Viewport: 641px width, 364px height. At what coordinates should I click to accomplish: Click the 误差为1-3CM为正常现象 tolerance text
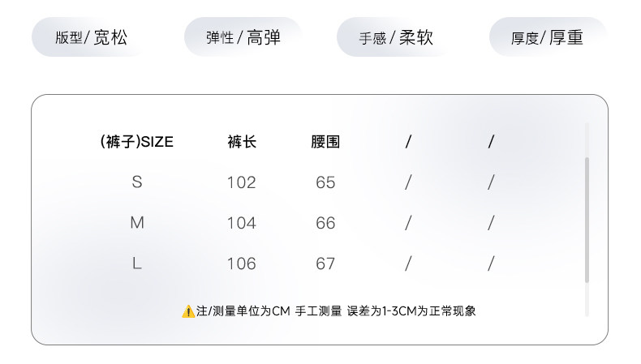click(411, 311)
